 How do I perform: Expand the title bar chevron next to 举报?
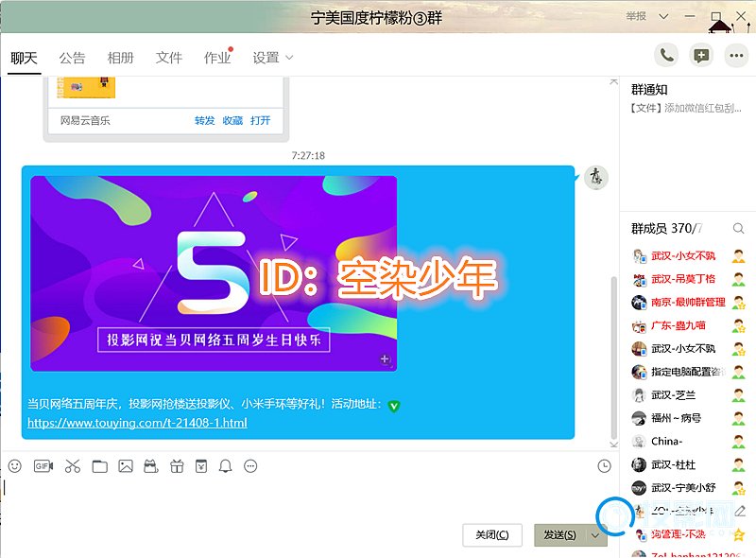[x=664, y=16]
